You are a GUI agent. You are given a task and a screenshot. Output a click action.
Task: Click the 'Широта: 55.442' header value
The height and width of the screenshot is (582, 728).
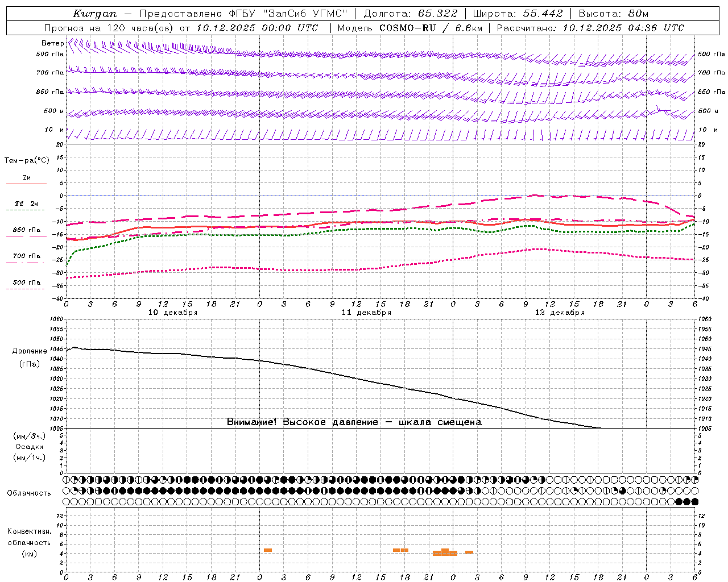(518, 14)
